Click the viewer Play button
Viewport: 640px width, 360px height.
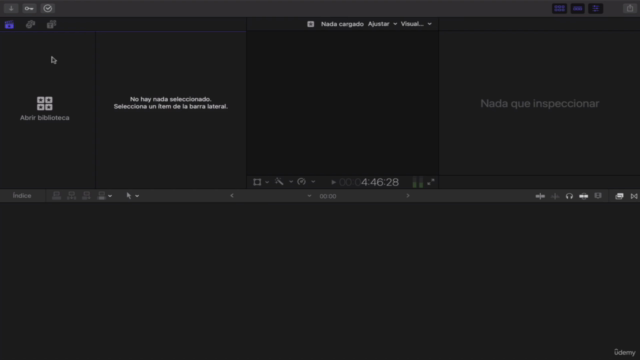point(333,182)
